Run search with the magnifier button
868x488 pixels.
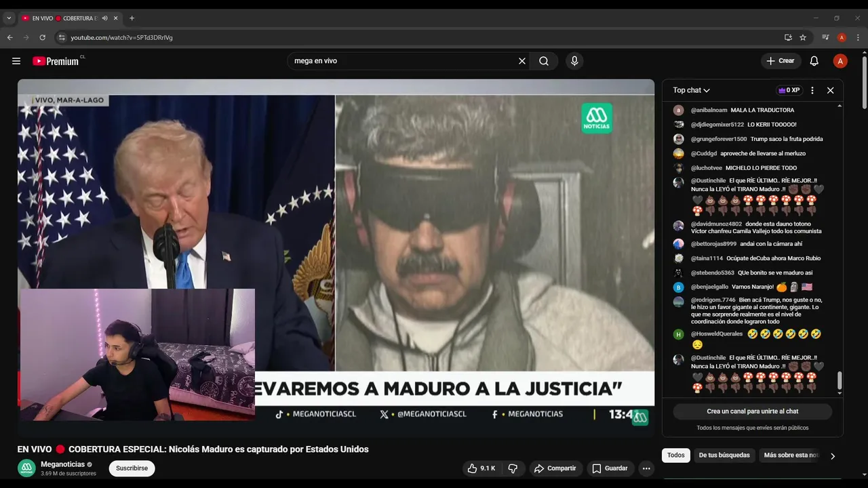tap(544, 61)
